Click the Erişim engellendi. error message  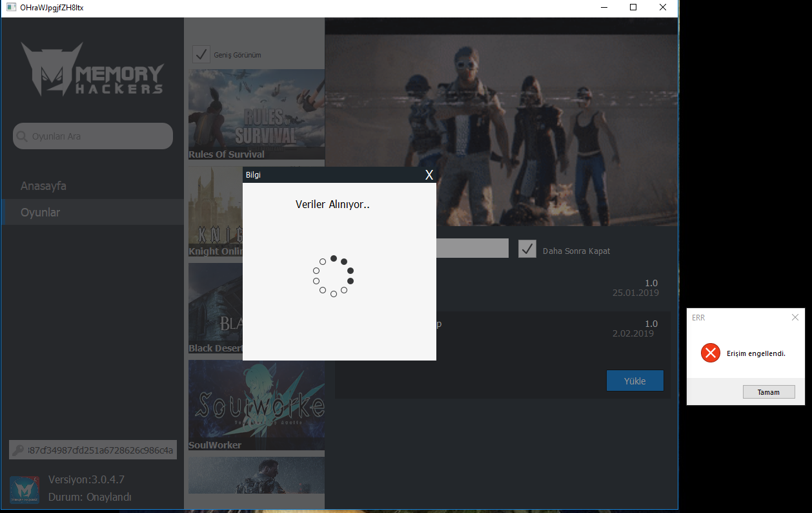pos(756,353)
